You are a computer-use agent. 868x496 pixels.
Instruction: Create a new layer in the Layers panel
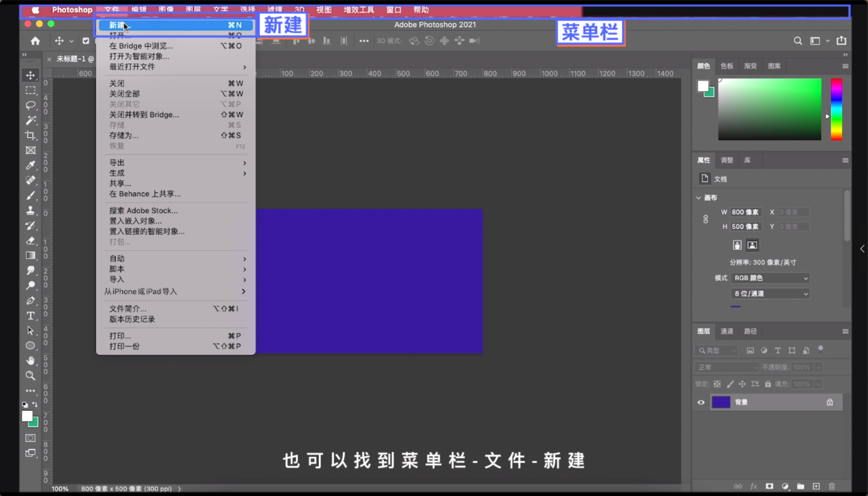(x=816, y=486)
